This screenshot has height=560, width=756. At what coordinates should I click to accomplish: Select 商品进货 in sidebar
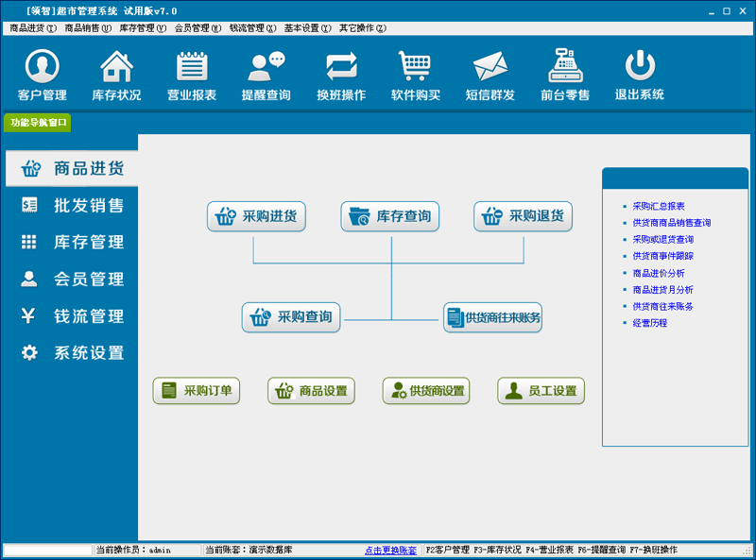click(x=72, y=168)
